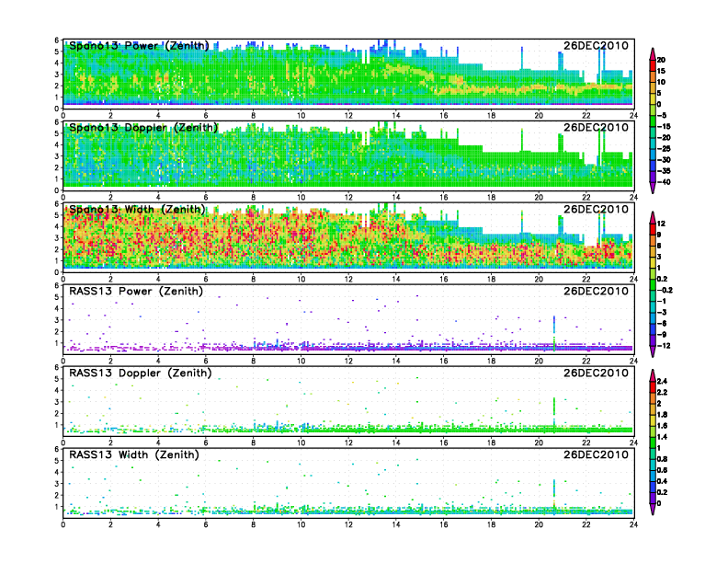728x563 pixels.
Task: Click the 6 tick on Spano13 Width y-axis
Action: coord(57,204)
